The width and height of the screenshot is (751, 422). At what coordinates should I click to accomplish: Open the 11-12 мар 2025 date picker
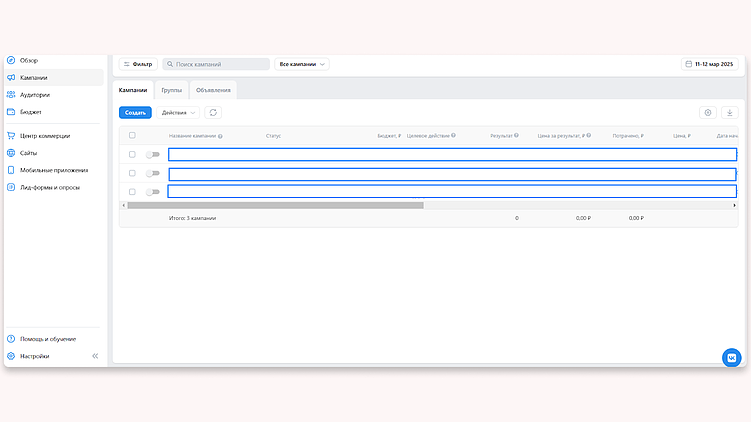(x=710, y=64)
